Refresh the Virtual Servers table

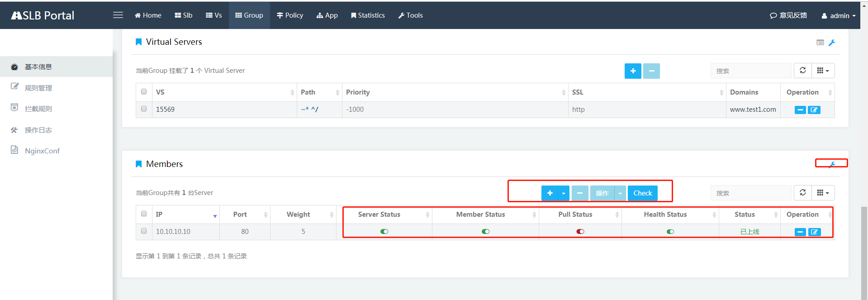pyautogui.click(x=802, y=71)
